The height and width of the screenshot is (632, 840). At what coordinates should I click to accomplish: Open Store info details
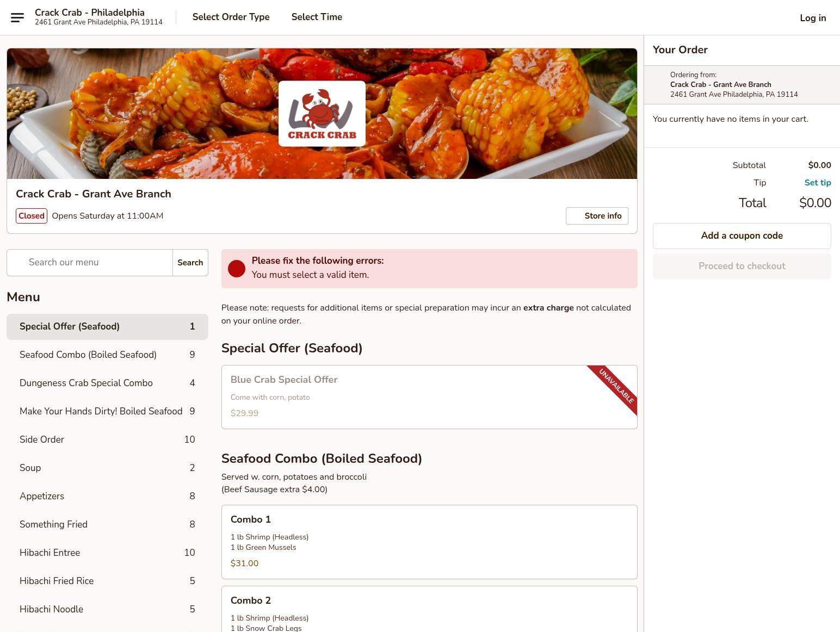click(x=597, y=216)
